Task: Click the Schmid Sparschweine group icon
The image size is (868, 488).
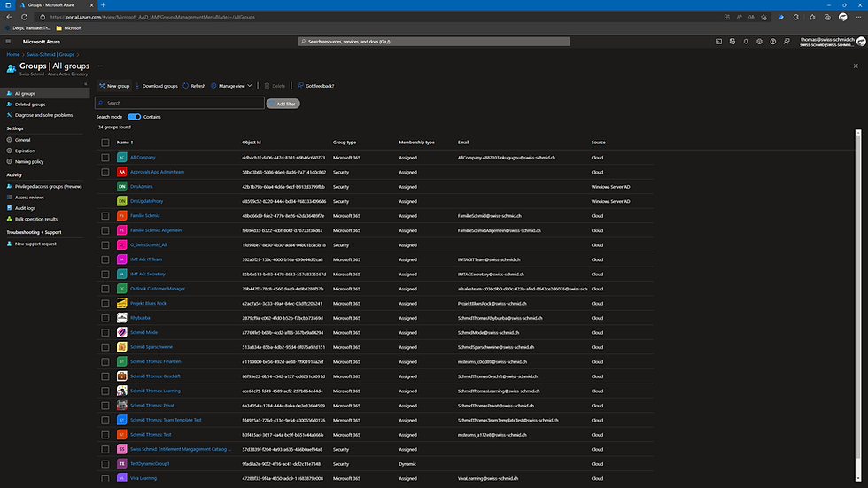Action: point(122,347)
